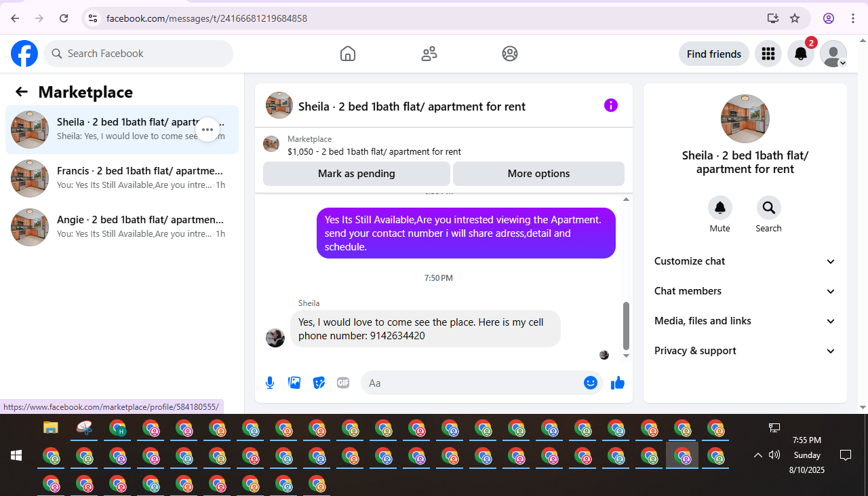Open the GIF picker icon
Screen dimensions: 868x496
343,383
